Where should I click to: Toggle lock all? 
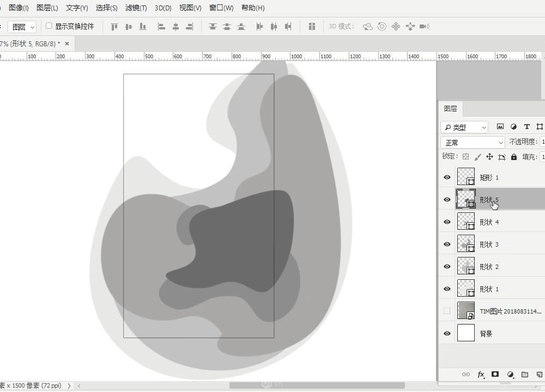(x=514, y=157)
